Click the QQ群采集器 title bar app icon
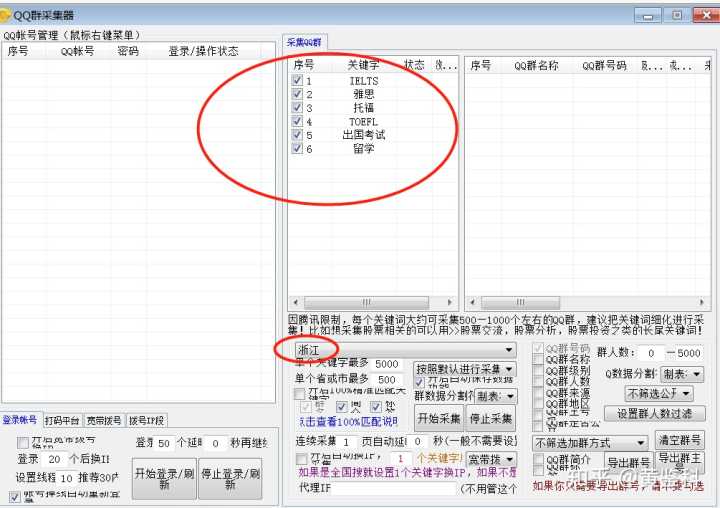 pyautogui.click(x=8, y=14)
